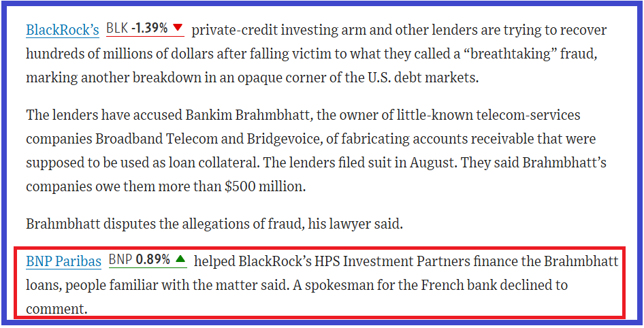This screenshot has width=644, height=328.
Task: Click the 0.89% stock change value
Action: click(x=153, y=260)
